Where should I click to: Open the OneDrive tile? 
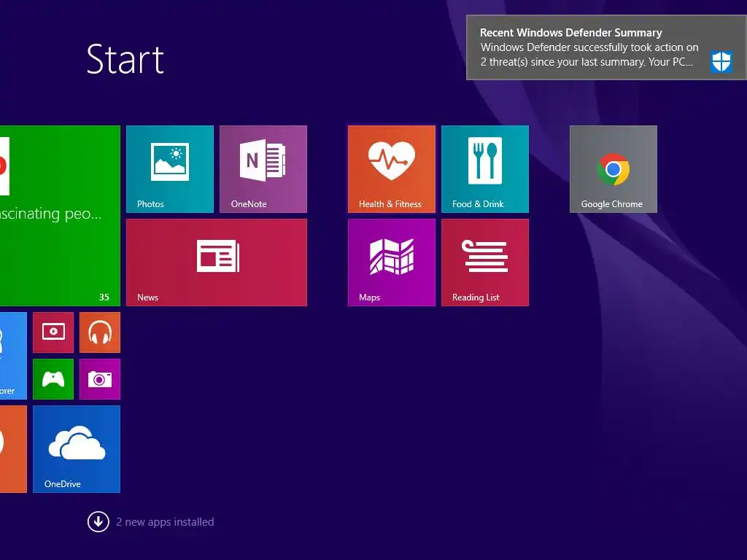(76, 449)
